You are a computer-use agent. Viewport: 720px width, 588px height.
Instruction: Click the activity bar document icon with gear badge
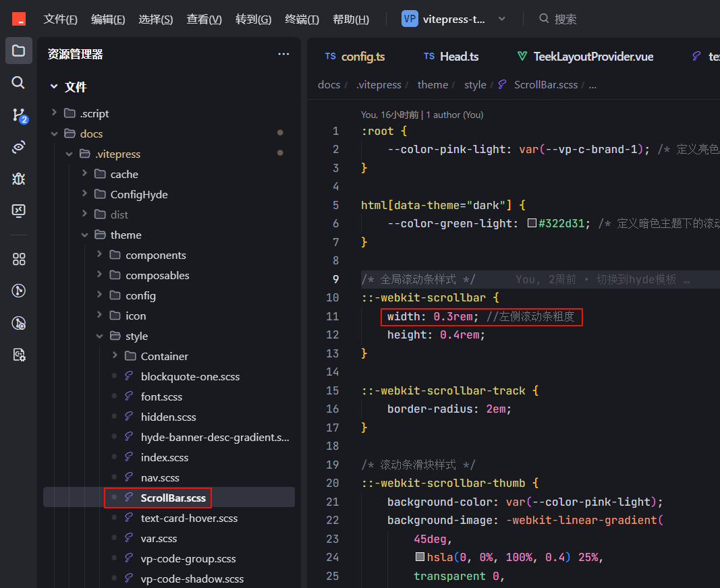click(19, 355)
